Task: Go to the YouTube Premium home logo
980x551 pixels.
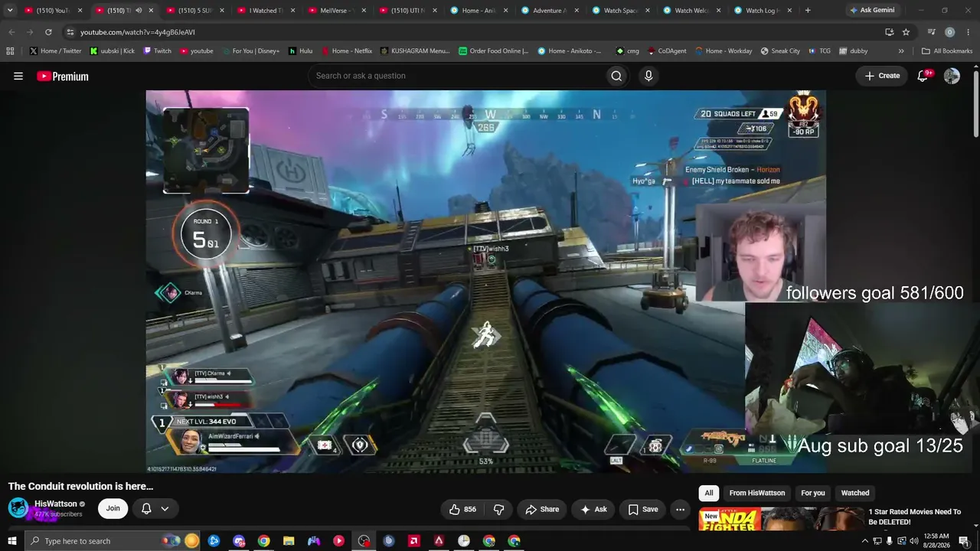Action: tap(63, 76)
